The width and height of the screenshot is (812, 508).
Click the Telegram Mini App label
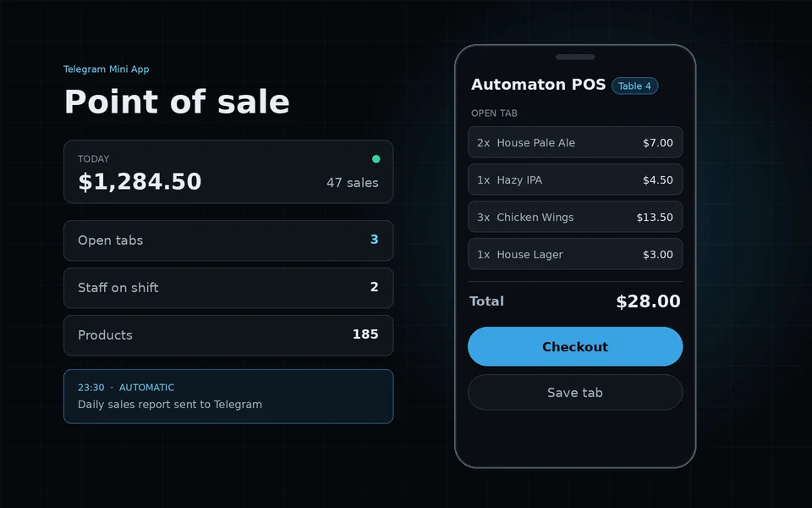tap(107, 69)
